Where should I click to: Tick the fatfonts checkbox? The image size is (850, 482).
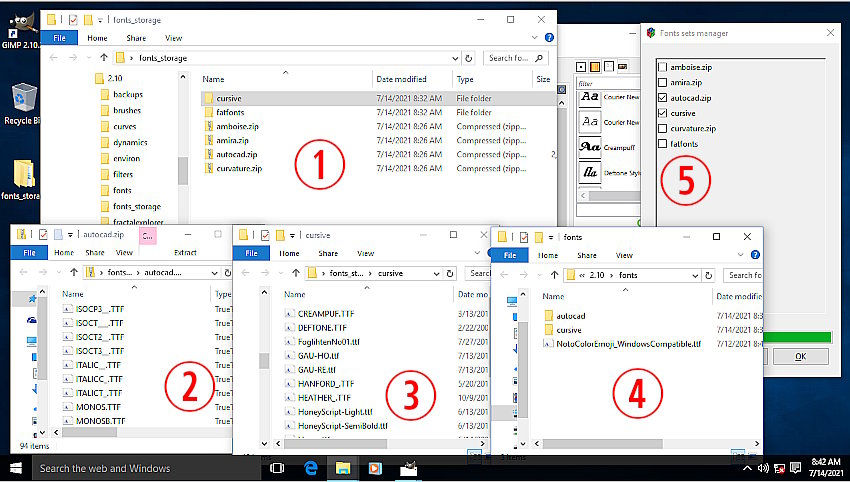(x=663, y=144)
